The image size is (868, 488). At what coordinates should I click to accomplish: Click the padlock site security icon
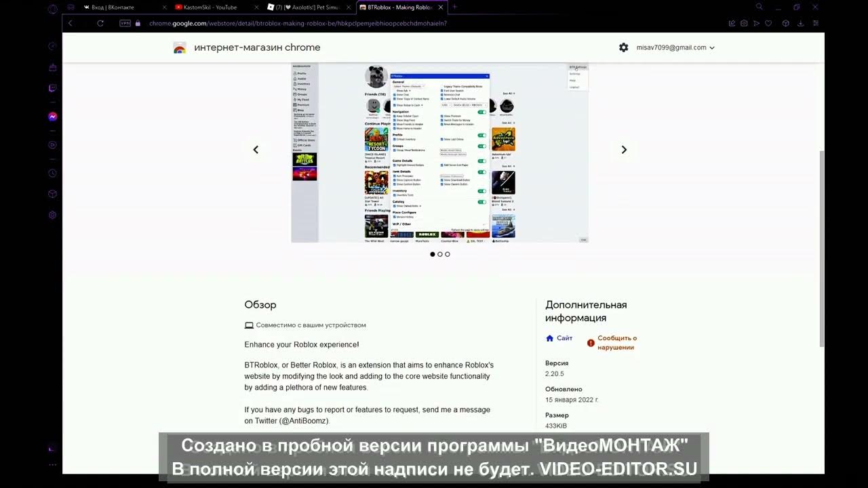[138, 23]
